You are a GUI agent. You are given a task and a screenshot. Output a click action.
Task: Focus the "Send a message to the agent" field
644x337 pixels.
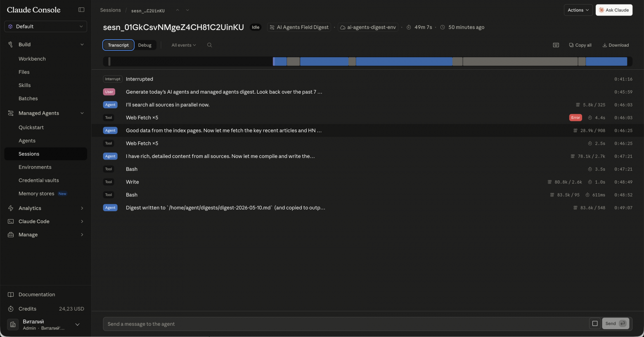(346, 324)
